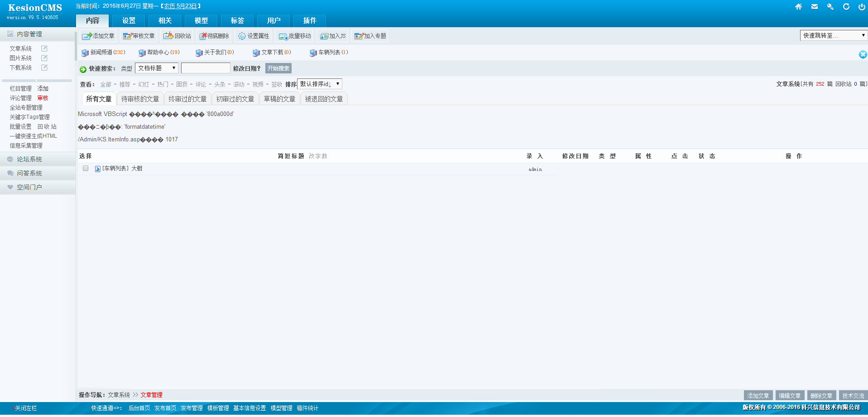
Task: Select the 草稿的文章 tab
Action: tap(279, 99)
